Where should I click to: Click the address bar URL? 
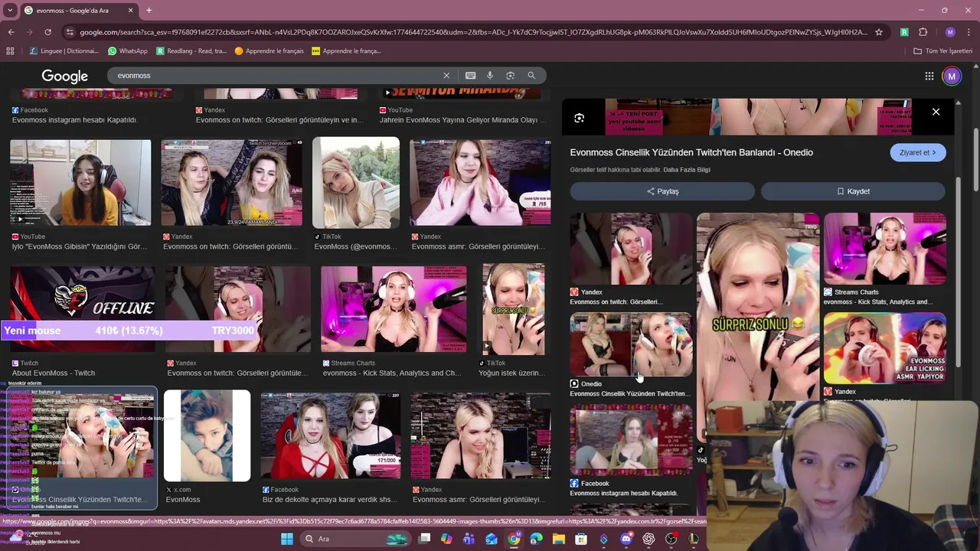pos(473,32)
